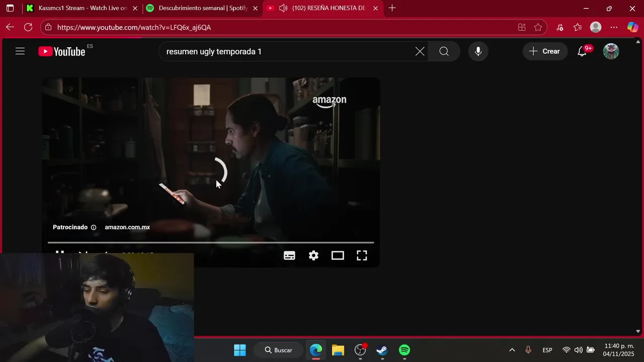Open Wi-Fi network settings in tray
The width and height of the screenshot is (644, 362).
[x=567, y=350]
